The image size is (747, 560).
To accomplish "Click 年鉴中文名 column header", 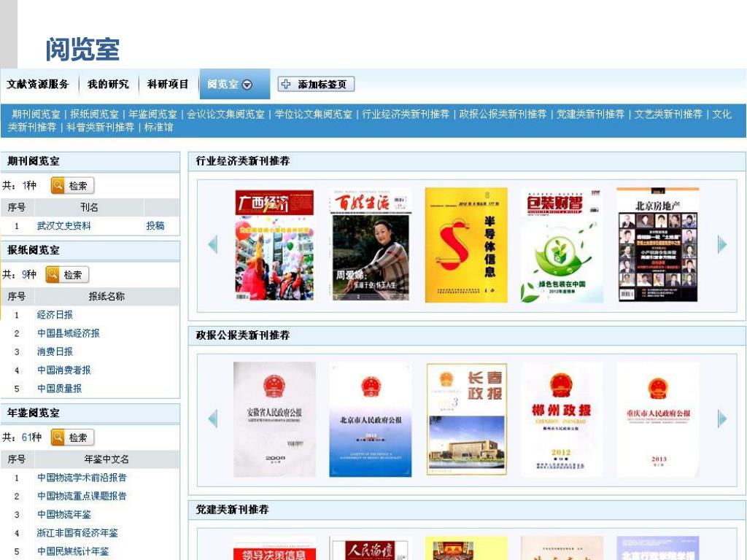I will coord(107,459).
